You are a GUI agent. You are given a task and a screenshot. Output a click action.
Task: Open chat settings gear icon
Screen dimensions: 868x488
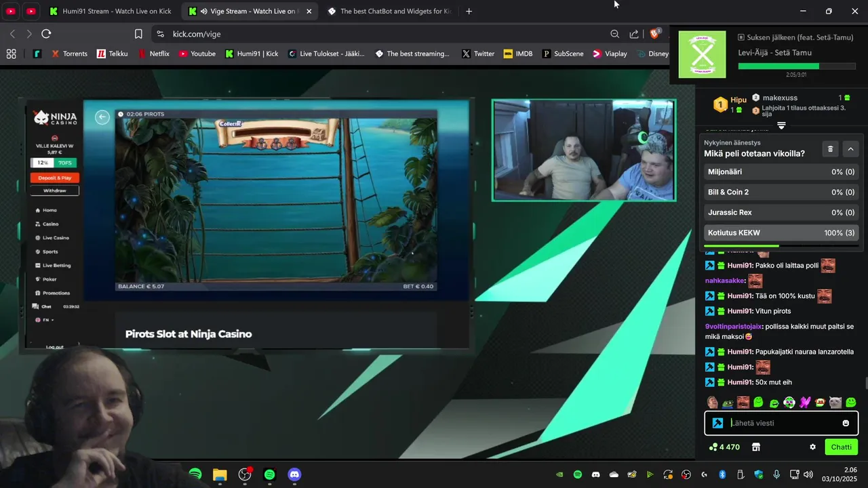(812, 447)
